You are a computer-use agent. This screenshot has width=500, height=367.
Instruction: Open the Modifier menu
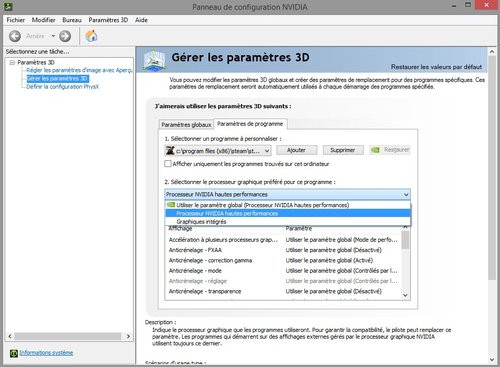[43, 20]
